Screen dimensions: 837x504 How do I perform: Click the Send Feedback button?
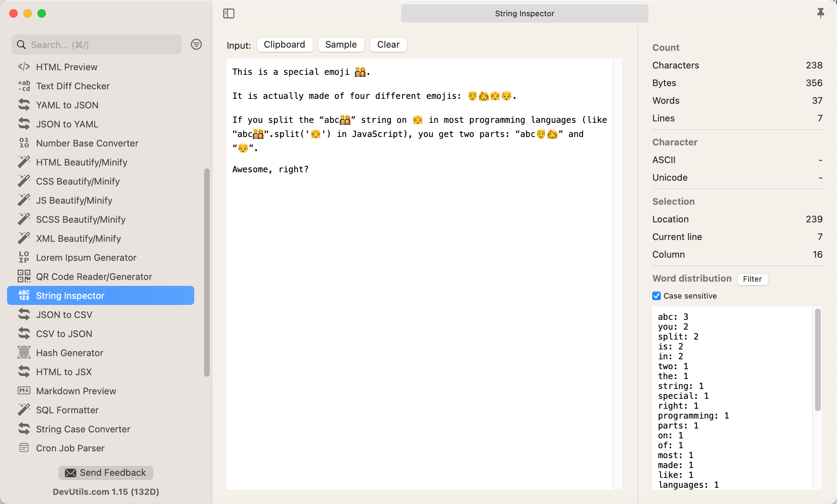[106, 473]
